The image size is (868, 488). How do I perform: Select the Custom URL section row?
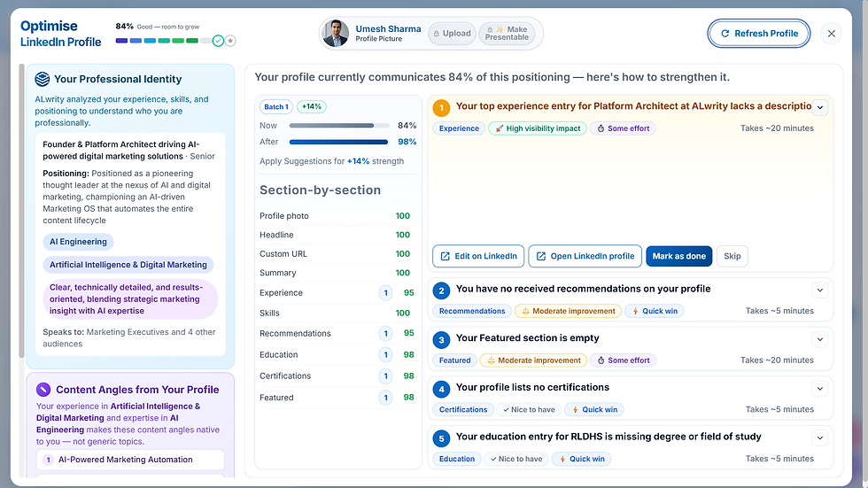pyautogui.click(x=337, y=253)
